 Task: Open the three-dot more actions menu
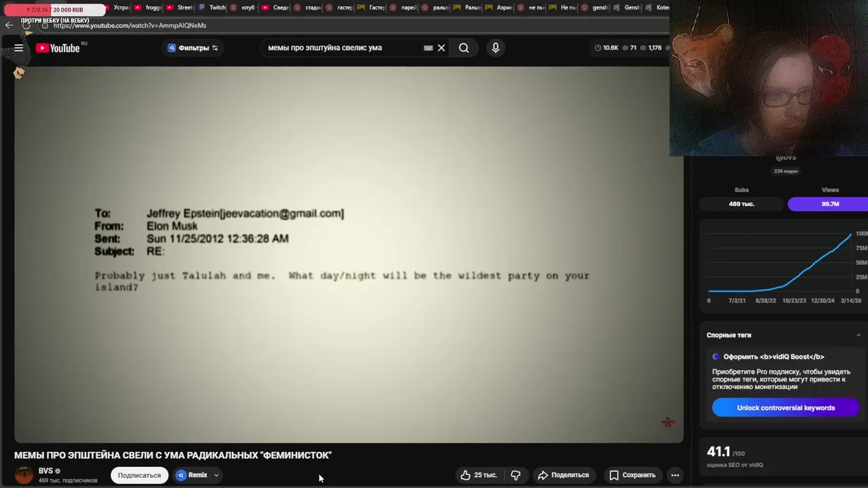(675, 475)
